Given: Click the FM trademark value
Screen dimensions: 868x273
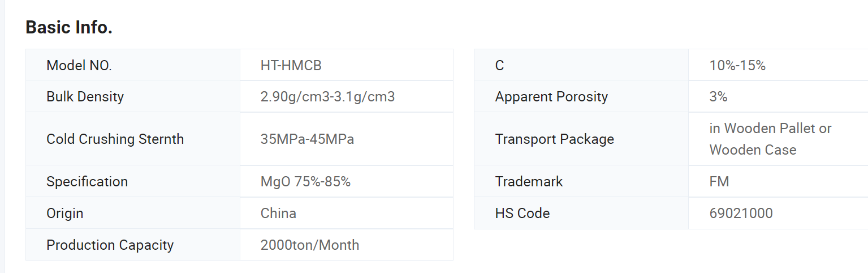Looking at the screenshot, I should tap(719, 181).
